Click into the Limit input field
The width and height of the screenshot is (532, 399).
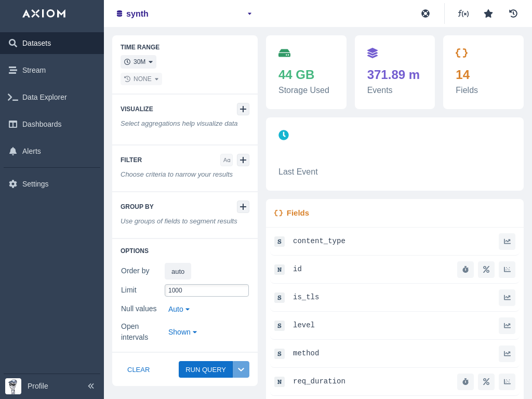point(207,290)
